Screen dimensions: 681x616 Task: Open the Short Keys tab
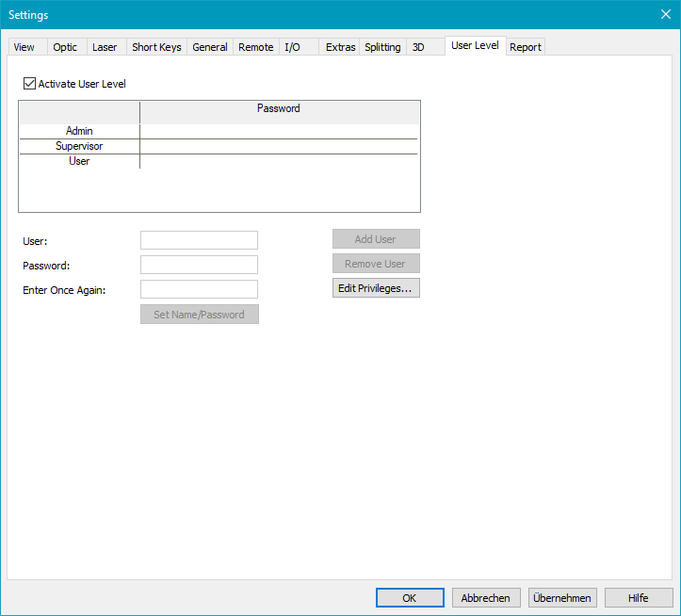(x=156, y=47)
